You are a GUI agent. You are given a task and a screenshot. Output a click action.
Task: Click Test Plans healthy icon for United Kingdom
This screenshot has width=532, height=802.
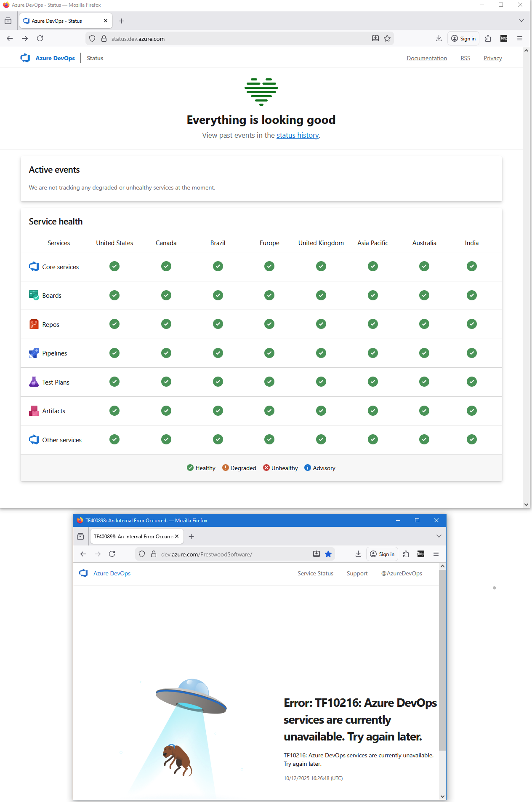coord(321,382)
